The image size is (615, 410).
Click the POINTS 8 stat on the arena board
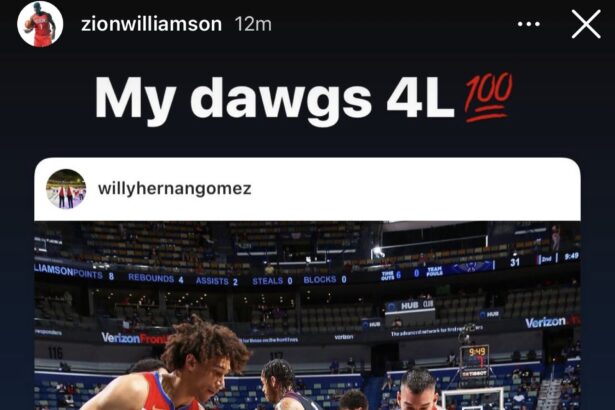coord(93,275)
